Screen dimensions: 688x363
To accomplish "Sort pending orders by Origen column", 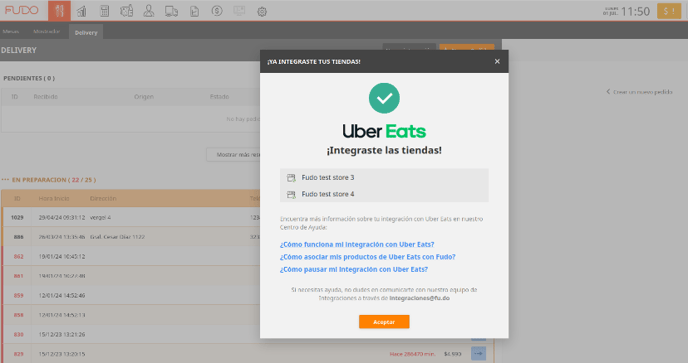I will [x=144, y=97].
